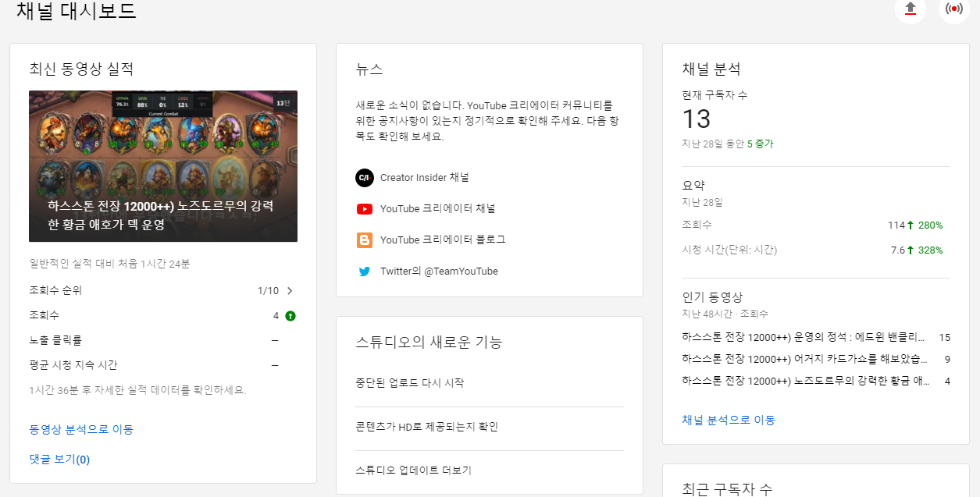
Task: Click the red YouTube play logo icon
Action: pos(364,208)
